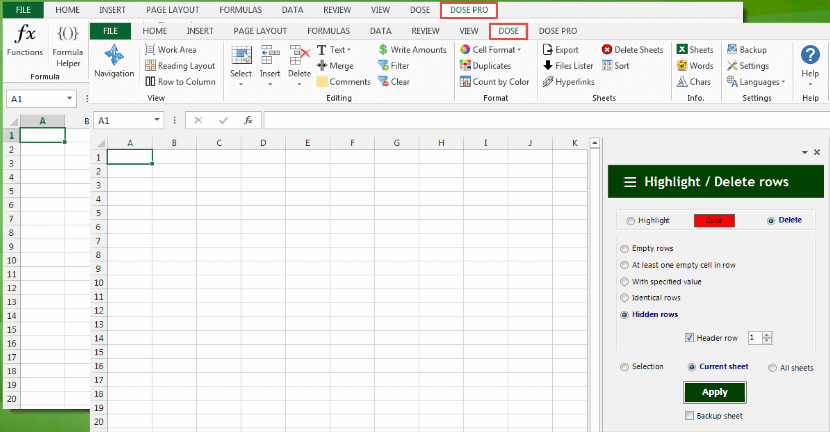Click the Backup icon
The height and width of the screenshot is (432, 830).
[732, 49]
